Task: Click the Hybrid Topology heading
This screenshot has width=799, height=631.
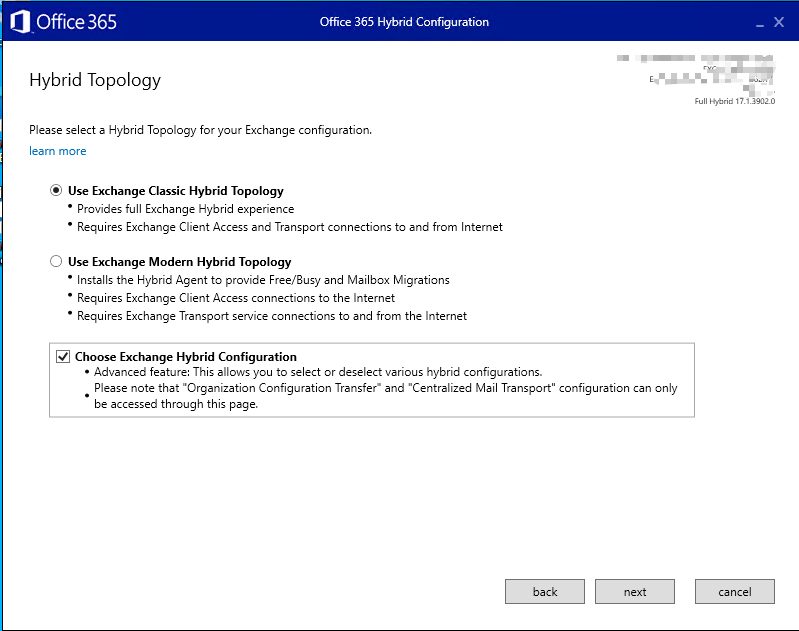Action: (95, 80)
